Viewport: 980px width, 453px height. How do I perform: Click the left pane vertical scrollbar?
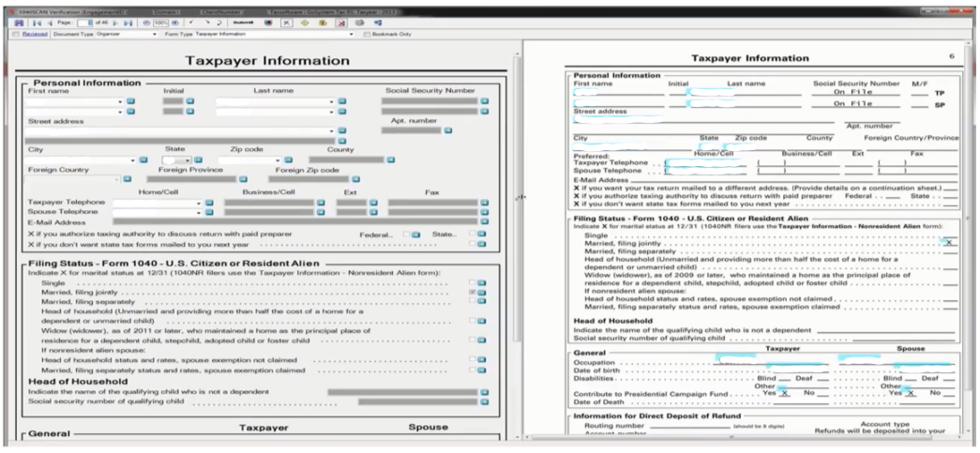pyautogui.click(x=517, y=200)
